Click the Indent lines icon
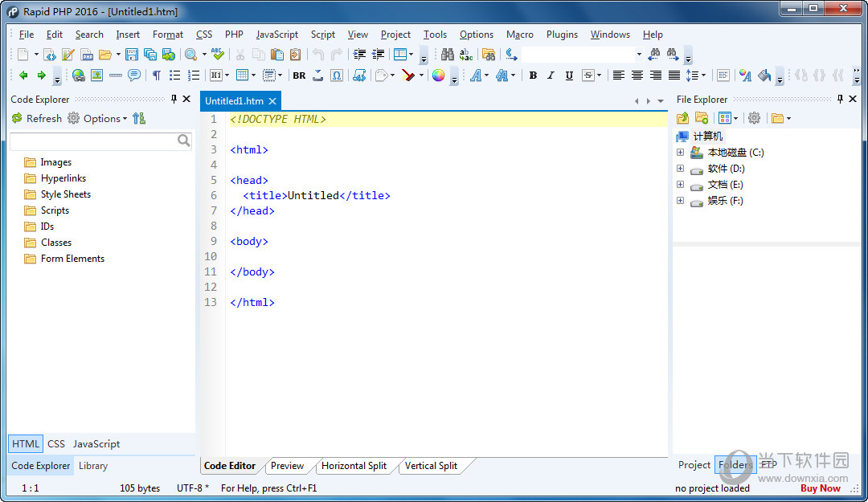Image resolution: width=868 pixels, height=502 pixels. [x=360, y=55]
